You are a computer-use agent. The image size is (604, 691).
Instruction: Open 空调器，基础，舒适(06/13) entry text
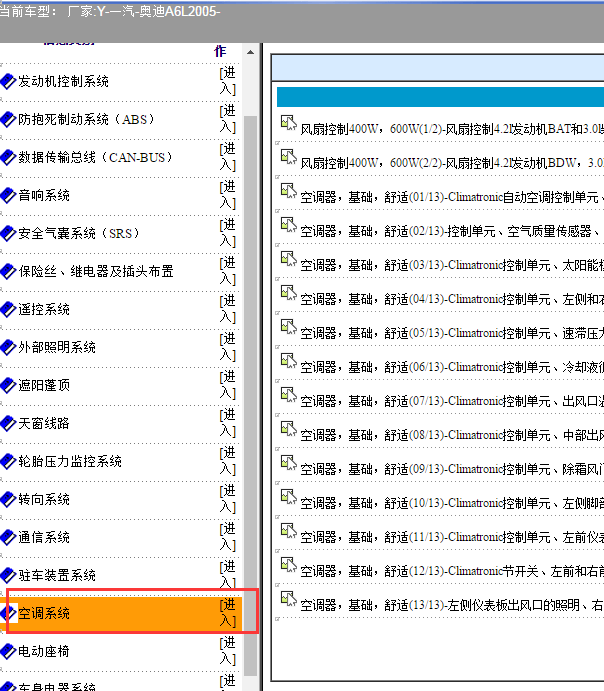(452, 367)
